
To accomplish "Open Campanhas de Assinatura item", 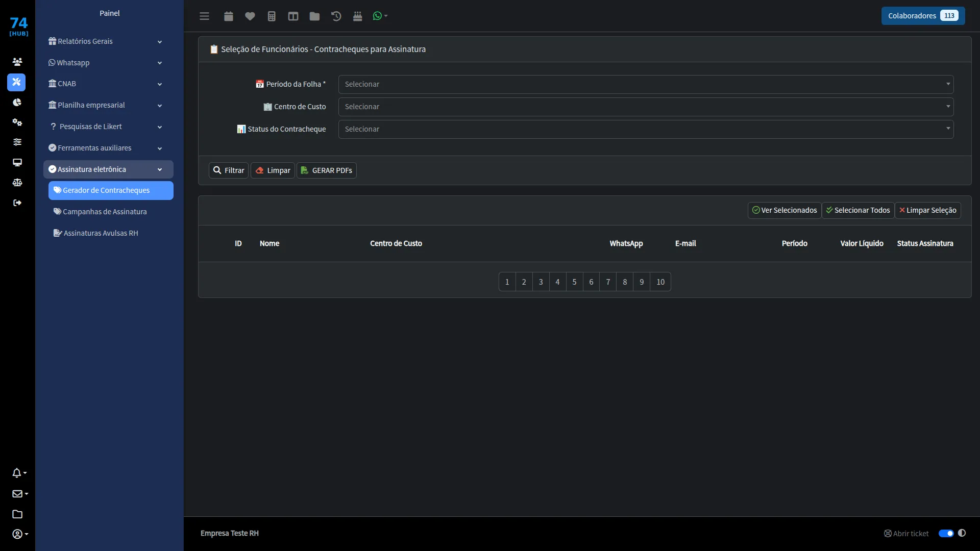I will click(x=111, y=212).
